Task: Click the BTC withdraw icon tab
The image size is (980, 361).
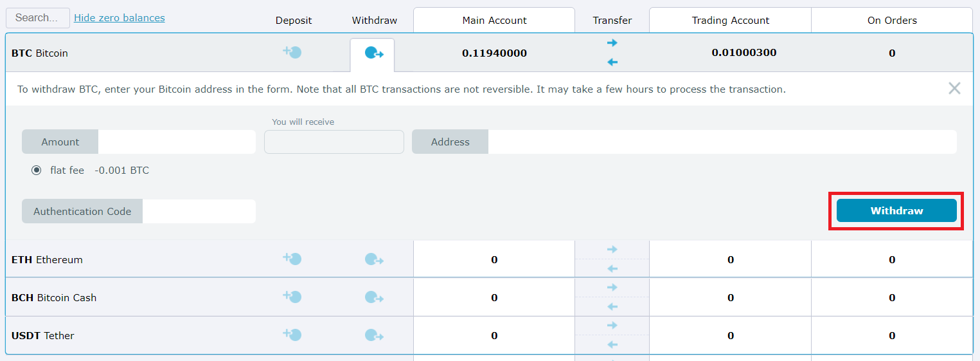Action: tap(373, 53)
